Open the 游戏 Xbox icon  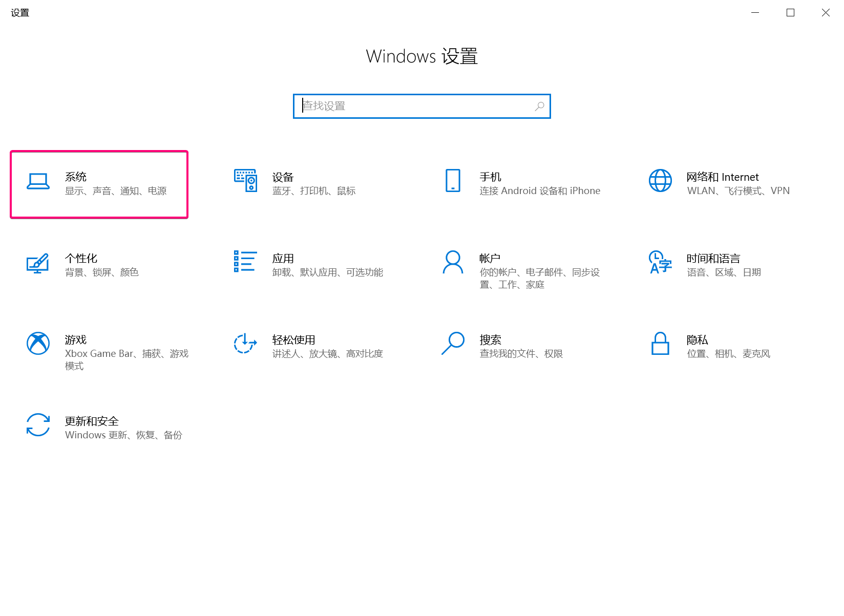pyautogui.click(x=38, y=343)
